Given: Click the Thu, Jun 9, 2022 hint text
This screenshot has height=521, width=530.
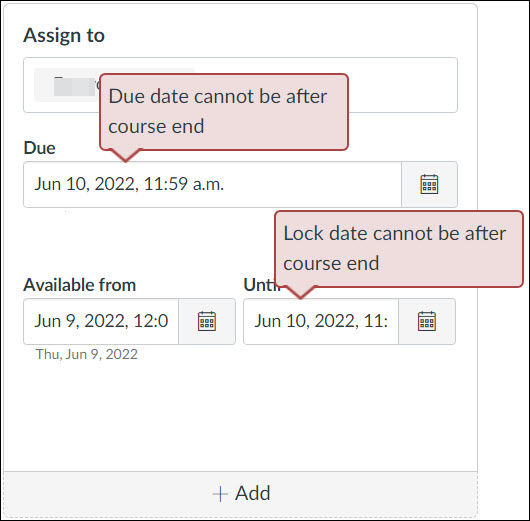Looking at the screenshot, I should tap(87, 354).
